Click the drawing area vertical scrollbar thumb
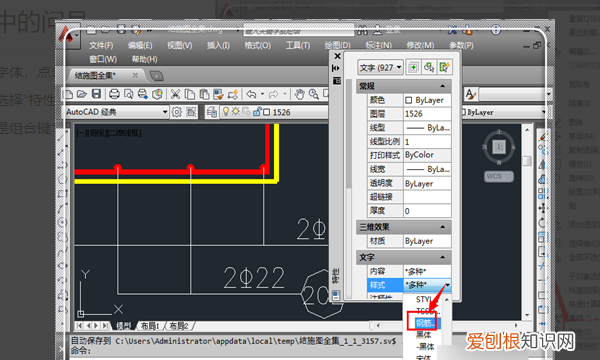The image size is (600, 360). coord(527,161)
